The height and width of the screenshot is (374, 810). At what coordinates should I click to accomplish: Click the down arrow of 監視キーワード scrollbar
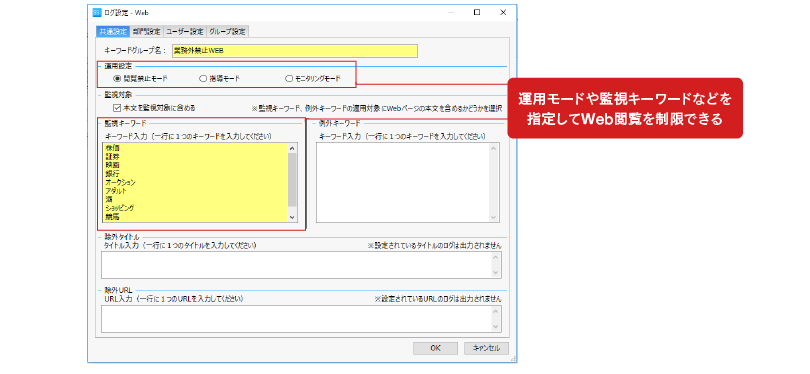[x=292, y=217]
